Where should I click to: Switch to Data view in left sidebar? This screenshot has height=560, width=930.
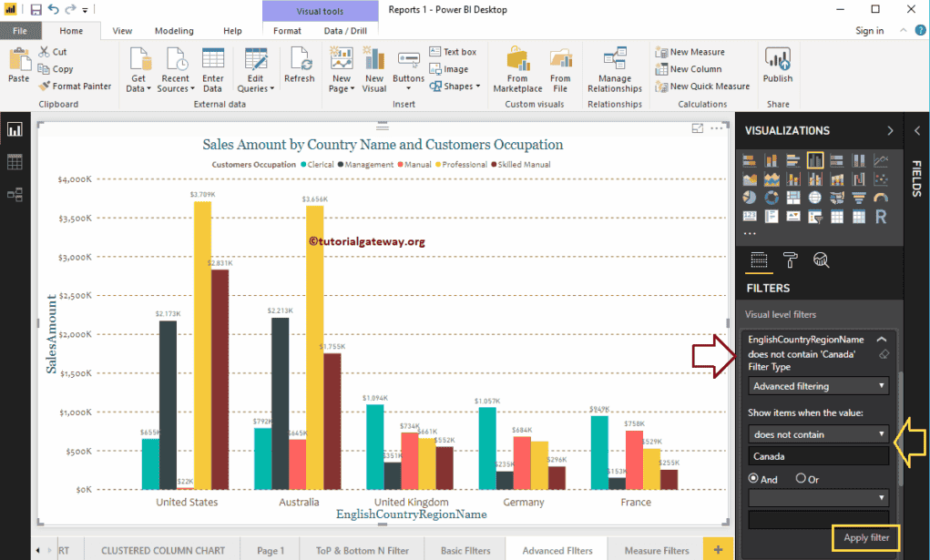point(15,162)
